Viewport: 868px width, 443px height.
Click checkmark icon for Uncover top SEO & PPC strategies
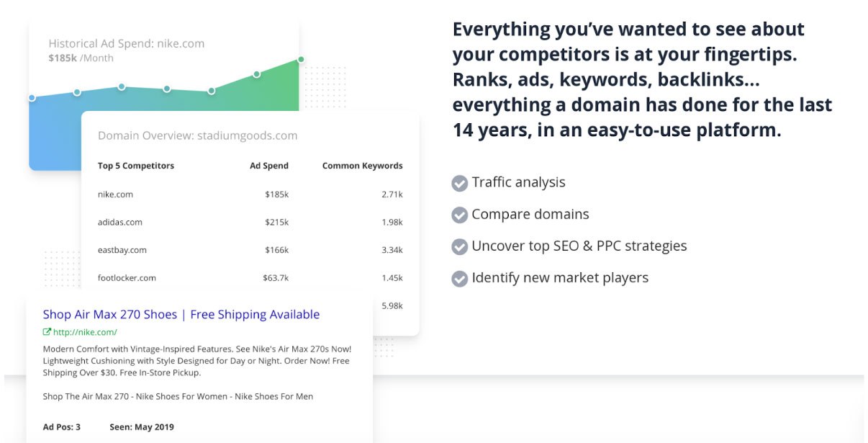click(x=459, y=246)
